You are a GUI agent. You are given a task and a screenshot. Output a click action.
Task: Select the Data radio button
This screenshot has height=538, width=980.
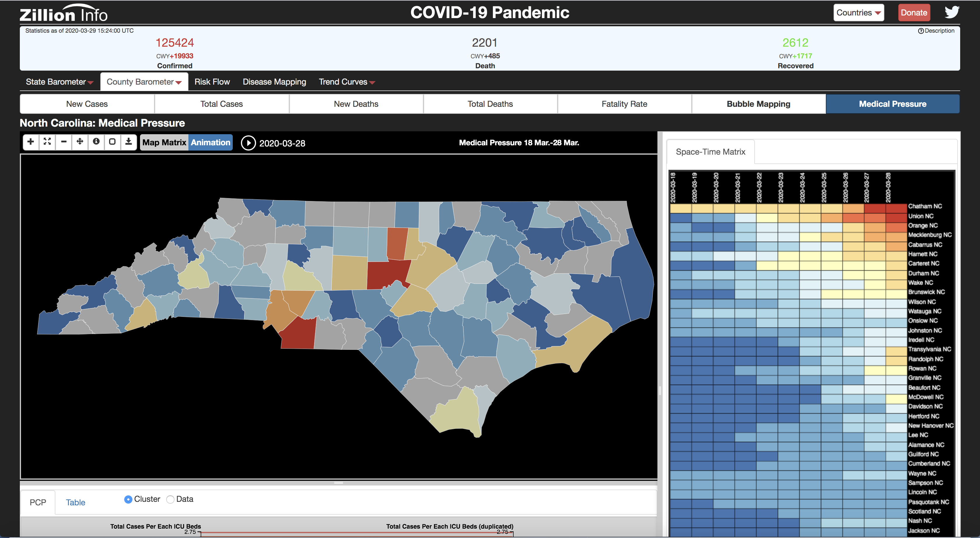(x=170, y=499)
